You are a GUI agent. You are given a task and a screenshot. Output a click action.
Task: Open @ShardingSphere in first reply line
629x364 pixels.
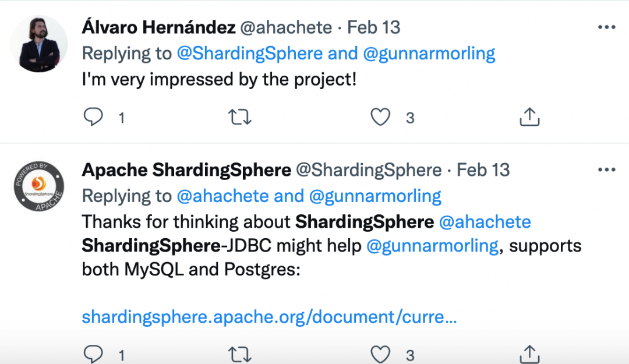tap(250, 54)
